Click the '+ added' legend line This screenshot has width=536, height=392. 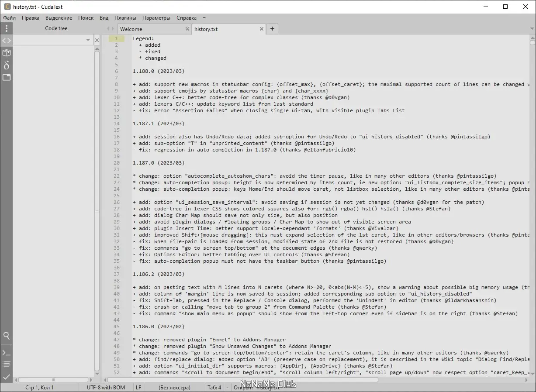point(149,45)
